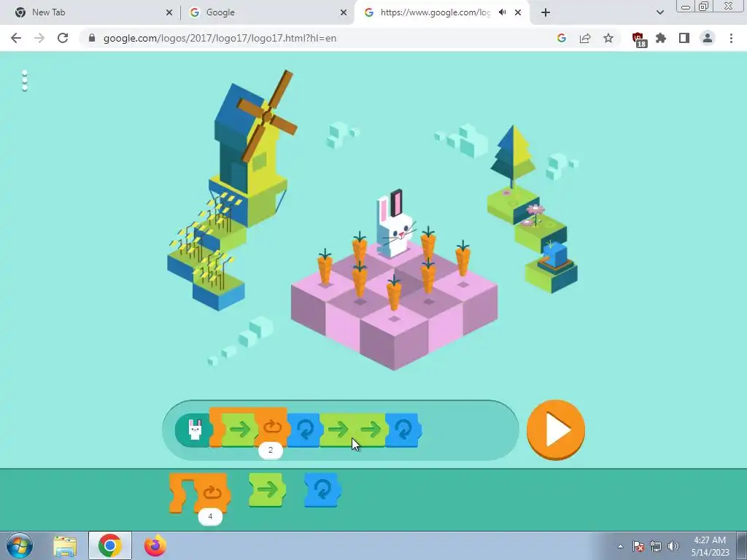Screen dimensions: 747x560
Task: Click the orange loop end block in the program
Action: point(271,427)
